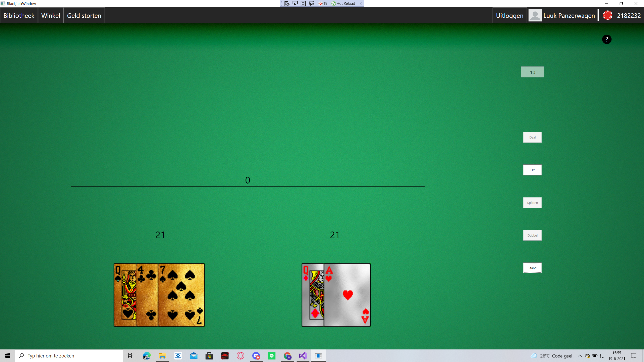Click the bet amount field showing 10
The image size is (644, 362).
click(x=532, y=72)
